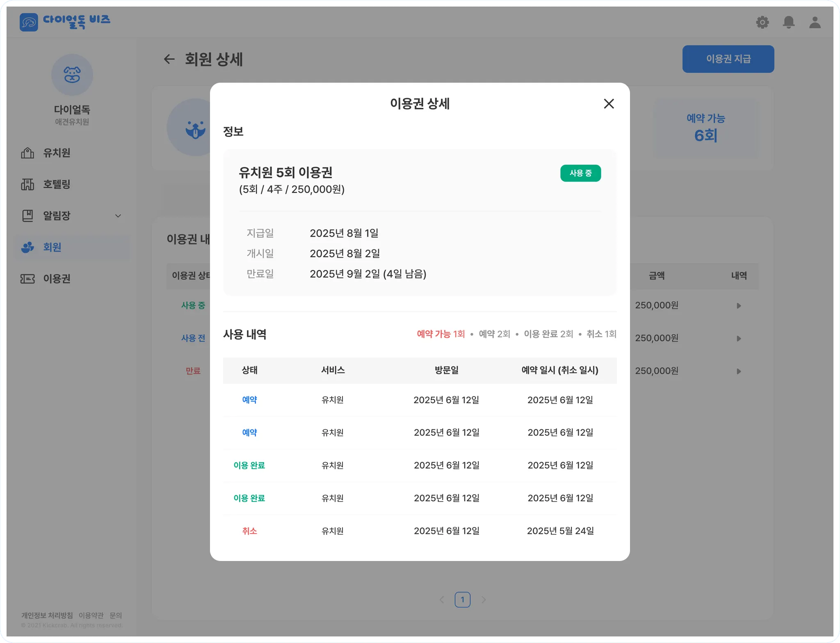This screenshot has height=643, width=840.
Task: Select 회원 in the sidebar menu
Action: [x=52, y=247]
